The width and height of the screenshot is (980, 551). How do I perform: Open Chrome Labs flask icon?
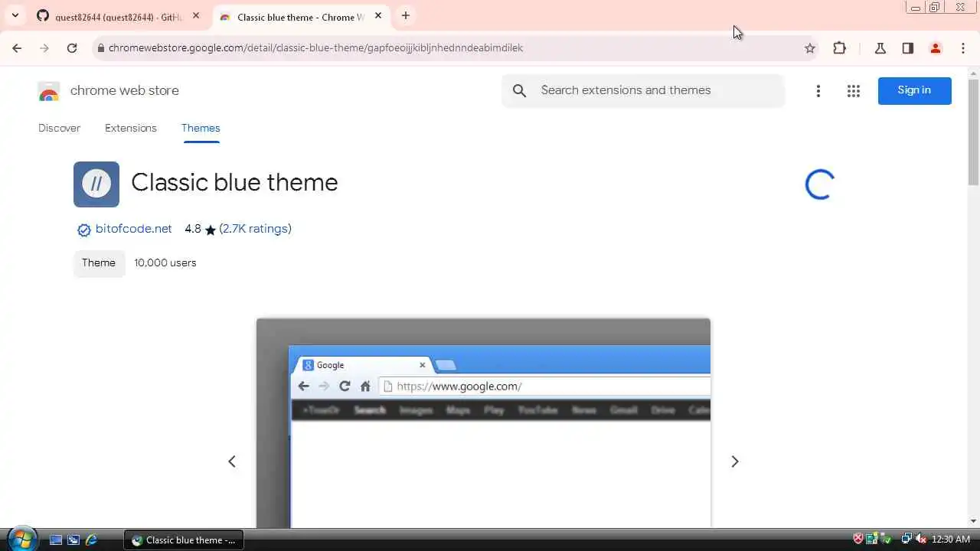880,48
